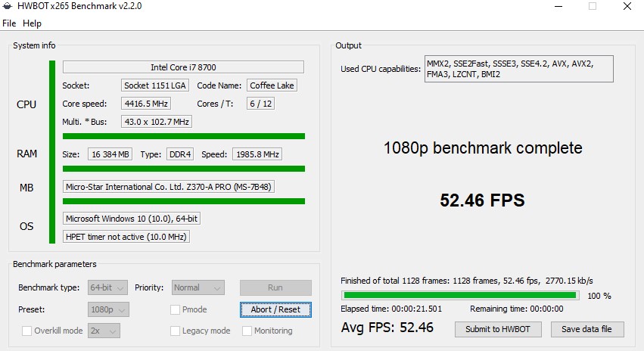Viewport: 644px width, 351px height.
Task: Click the Z370-A PRO motherboard field
Action: tap(169, 187)
